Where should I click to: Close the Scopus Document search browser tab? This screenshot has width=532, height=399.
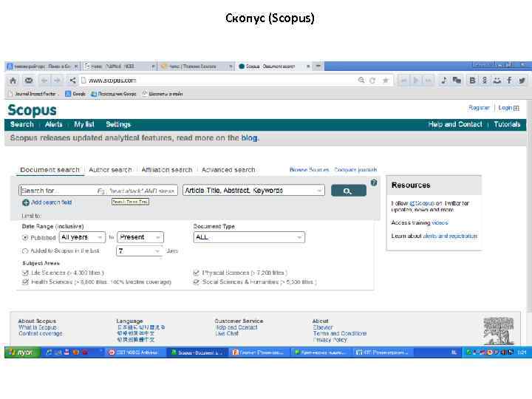(308, 66)
